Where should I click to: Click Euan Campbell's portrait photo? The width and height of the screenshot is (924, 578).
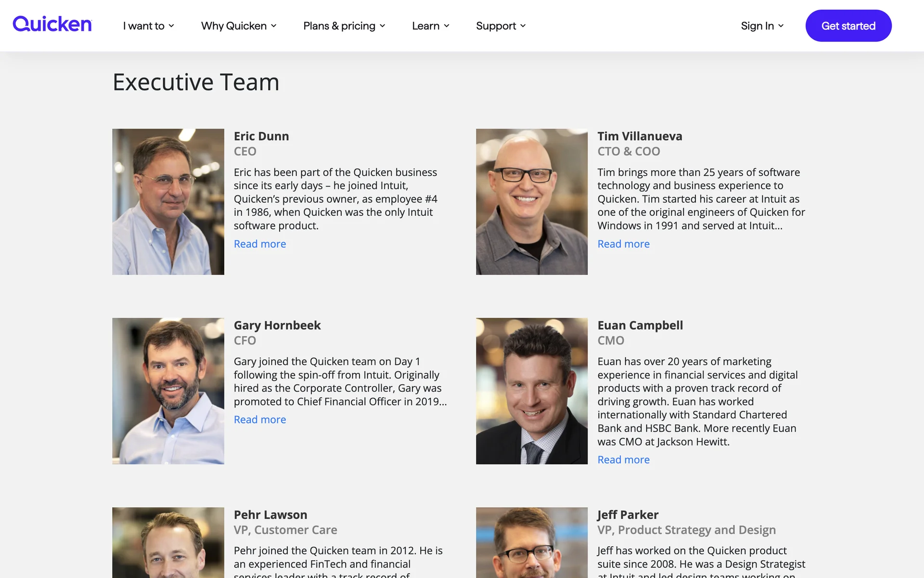pyautogui.click(x=532, y=391)
